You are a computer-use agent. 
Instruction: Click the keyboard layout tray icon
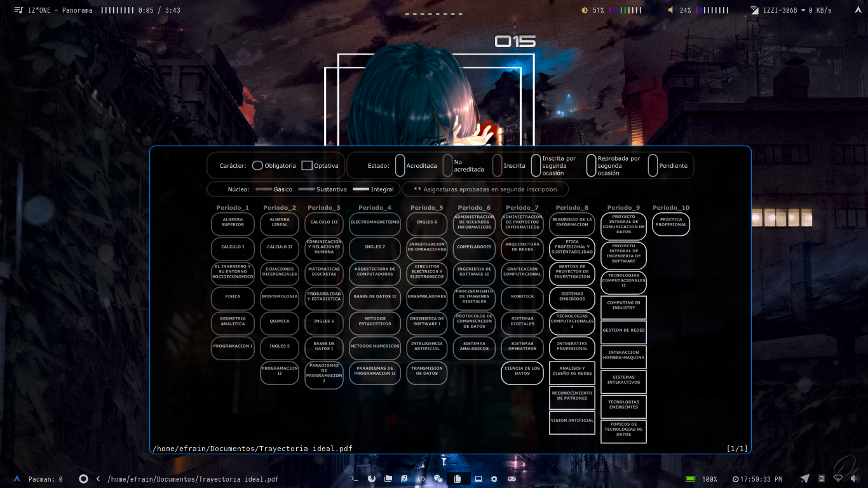[822, 478]
